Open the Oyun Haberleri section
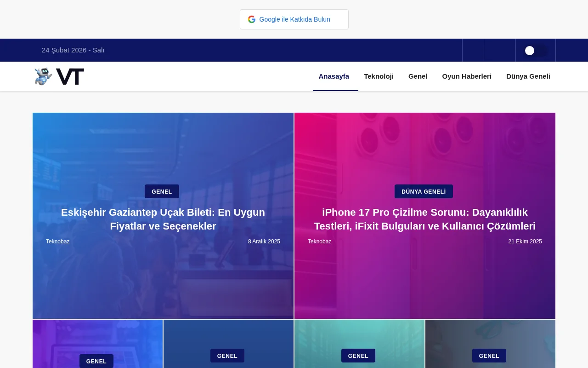This screenshot has height=368, width=588. [x=467, y=76]
